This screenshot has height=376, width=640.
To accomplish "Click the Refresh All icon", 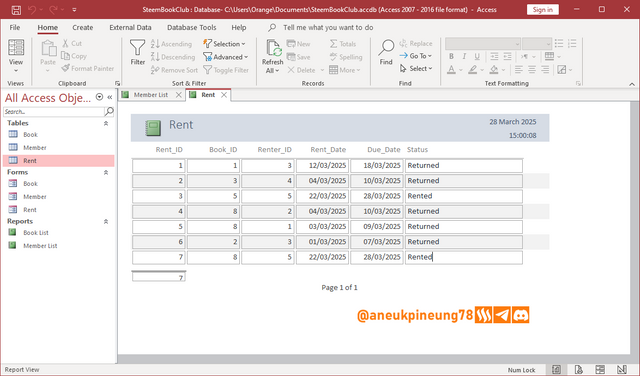I will [x=273, y=48].
